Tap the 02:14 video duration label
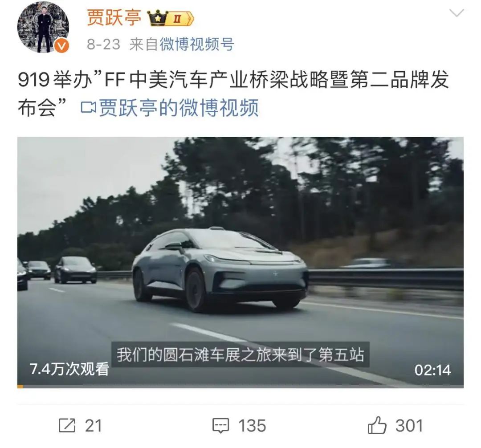This screenshot has height=448, width=481. coord(432,370)
